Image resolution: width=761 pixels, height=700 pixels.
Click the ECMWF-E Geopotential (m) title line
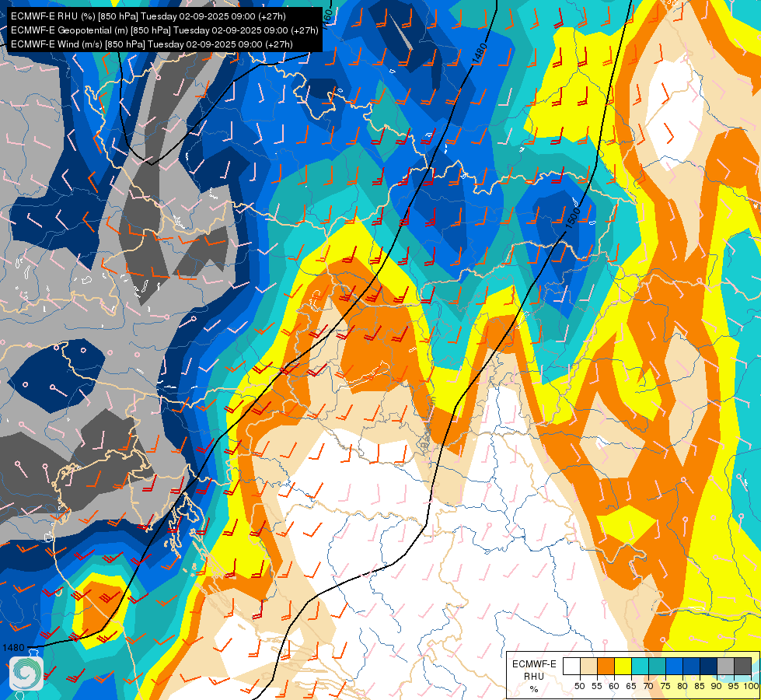(x=165, y=30)
